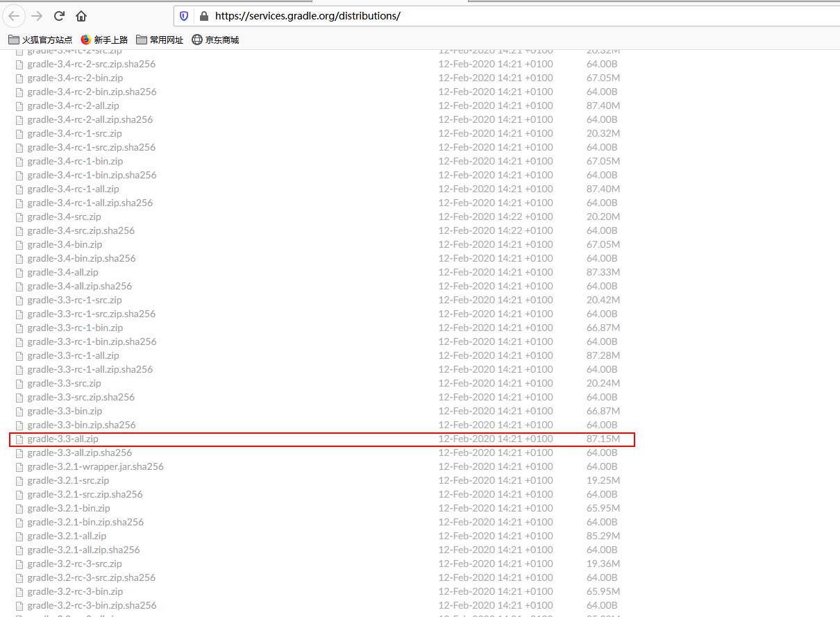This screenshot has height=617, width=840.
Task: Click file icon next to gradle-3.2.1-bin.zip
Action: [x=19, y=509]
